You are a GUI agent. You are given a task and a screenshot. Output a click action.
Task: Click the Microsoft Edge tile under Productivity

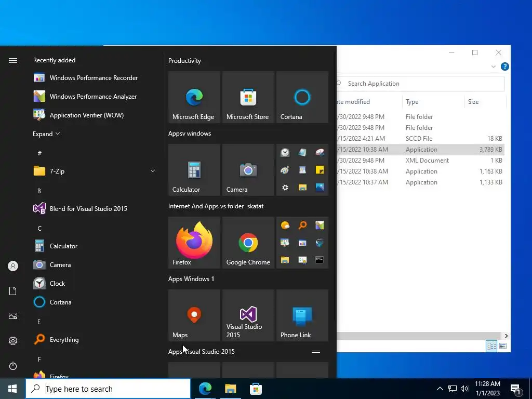coord(194,97)
